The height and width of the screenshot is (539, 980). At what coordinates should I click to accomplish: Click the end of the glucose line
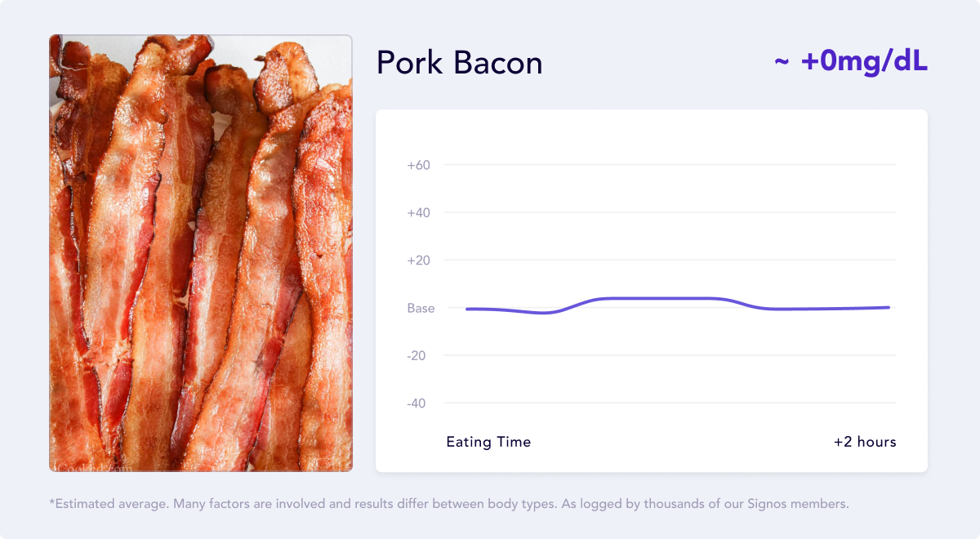[x=888, y=307]
